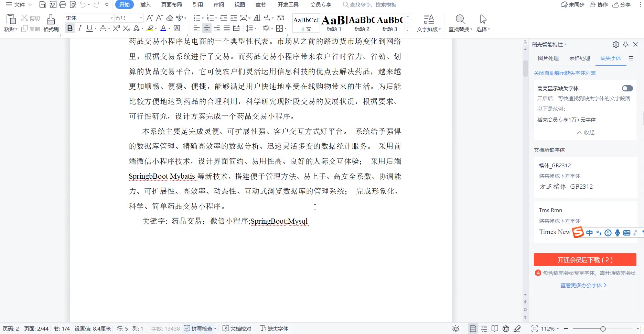The height and width of the screenshot is (334, 644).
Task: Align text to the right
Action: point(217,29)
